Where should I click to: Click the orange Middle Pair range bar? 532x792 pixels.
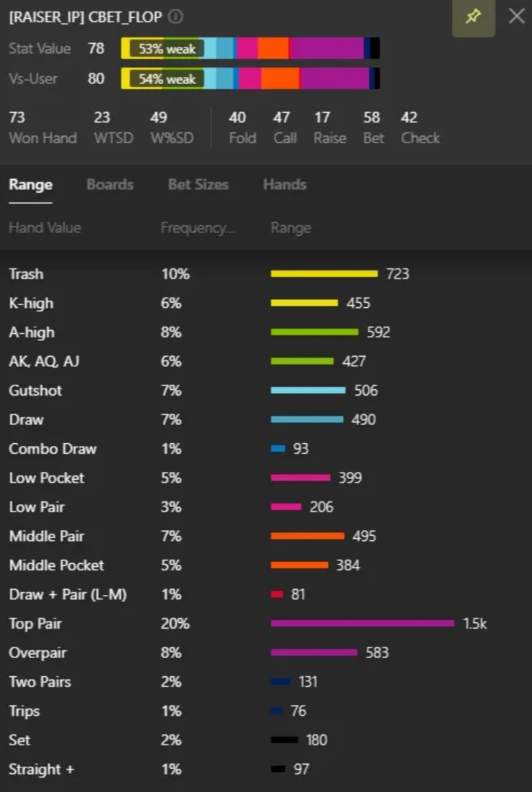pyautogui.click(x=307, y=536)
